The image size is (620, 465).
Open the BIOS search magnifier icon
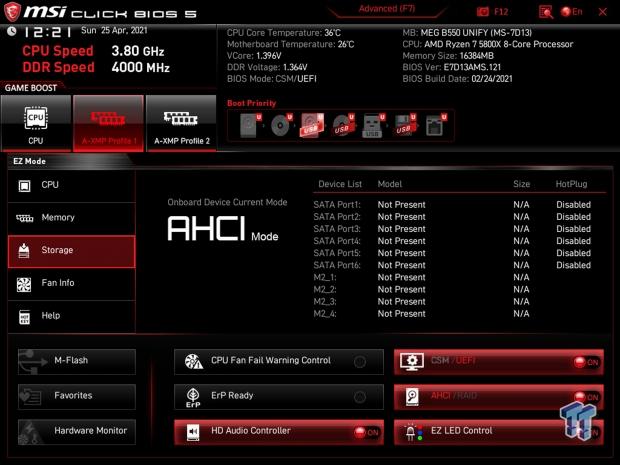546,12
